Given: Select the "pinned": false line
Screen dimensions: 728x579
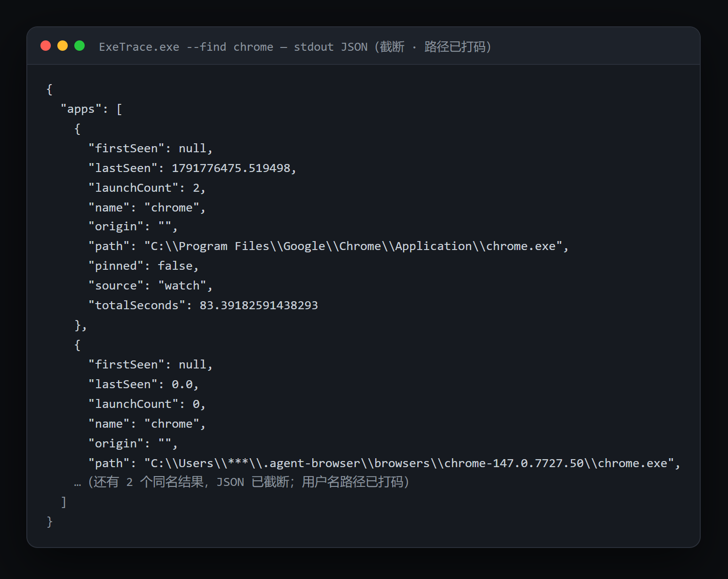Looking at the screenshot, I should (143, 266).
